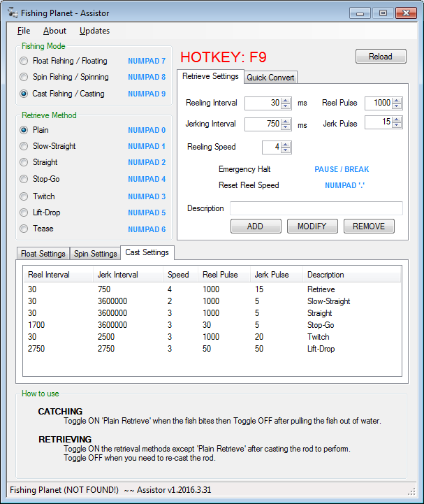
Task: Decrease the Jerking Interval value
Action: [x=286, y=127]
